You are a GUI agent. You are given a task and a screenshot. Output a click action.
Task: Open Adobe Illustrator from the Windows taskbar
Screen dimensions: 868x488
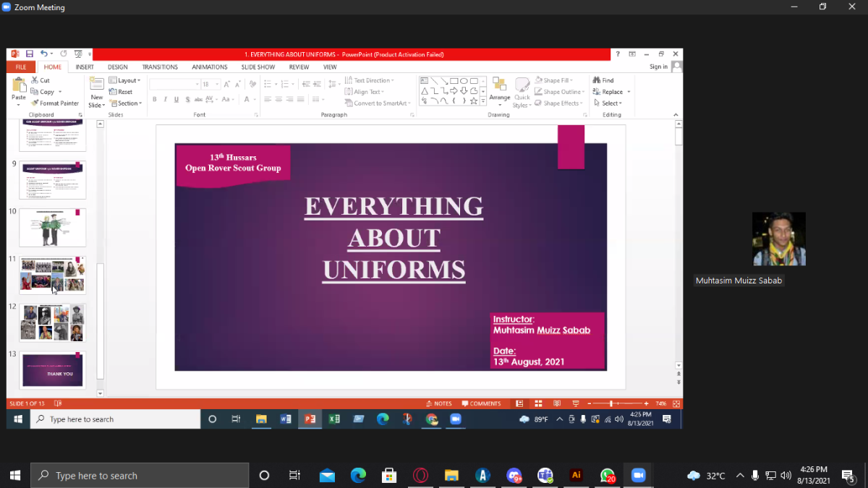576,475
